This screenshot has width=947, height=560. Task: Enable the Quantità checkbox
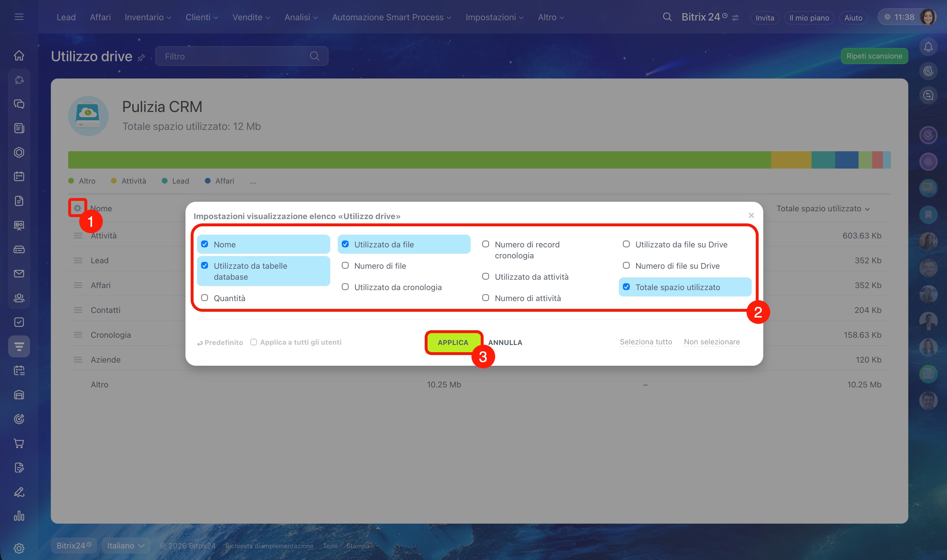click(x=205, y=298)
